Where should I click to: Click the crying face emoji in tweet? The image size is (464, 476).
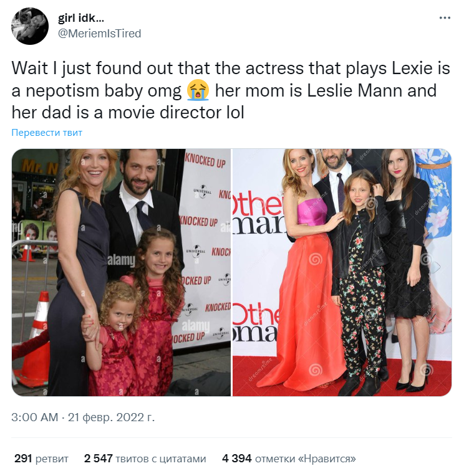click(198, 90)
